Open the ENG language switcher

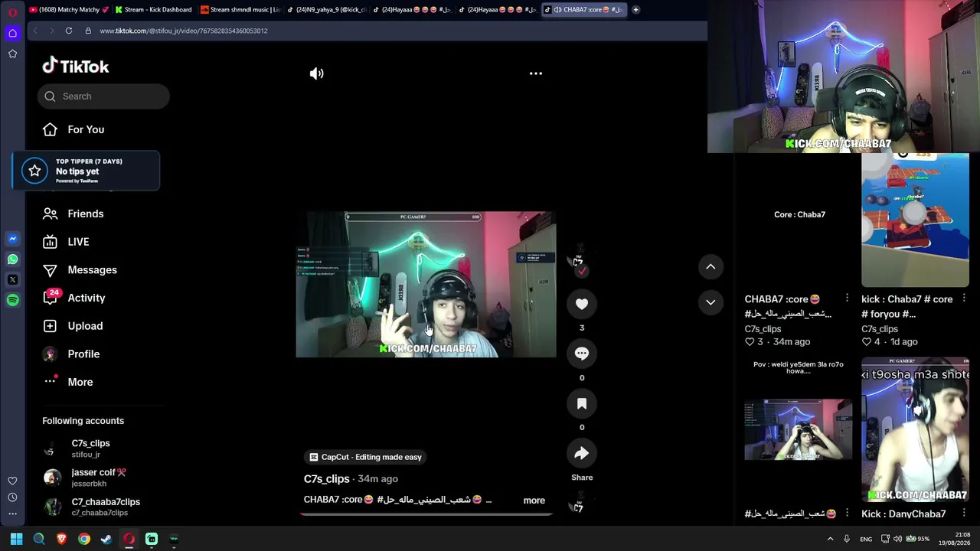click(866, 539)
